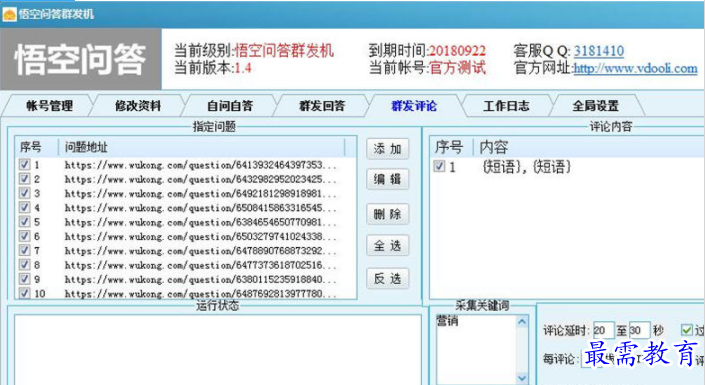Select the URL ending 647737361870251
The height and width of the screenshot is (385, 706).
[200, 265]
